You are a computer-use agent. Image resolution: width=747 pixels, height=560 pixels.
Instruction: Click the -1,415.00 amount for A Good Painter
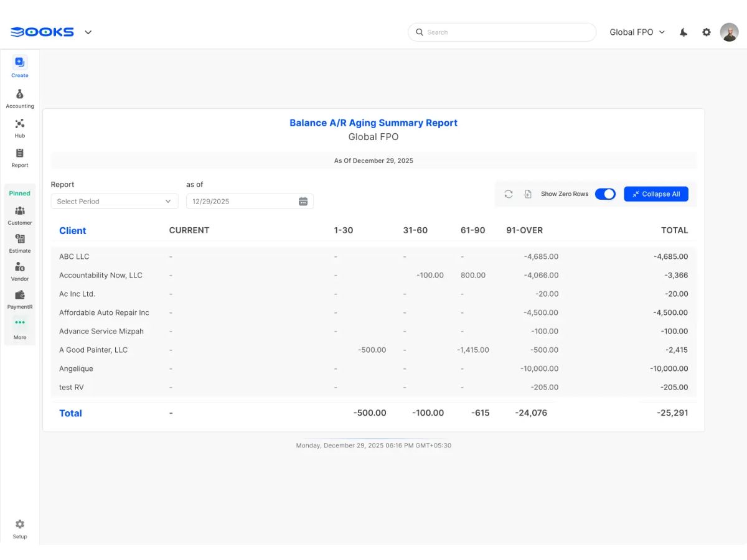pyautogui.click(x=473, y=350)
